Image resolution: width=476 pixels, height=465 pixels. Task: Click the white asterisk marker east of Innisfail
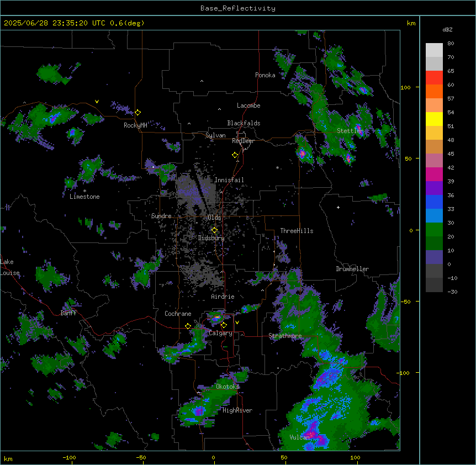pyautogui.click(x=277, y=167)
